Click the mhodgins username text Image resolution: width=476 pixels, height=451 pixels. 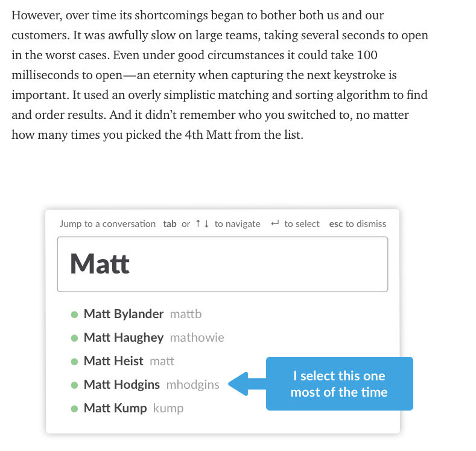pyautogui.click(x=193, y=385)
